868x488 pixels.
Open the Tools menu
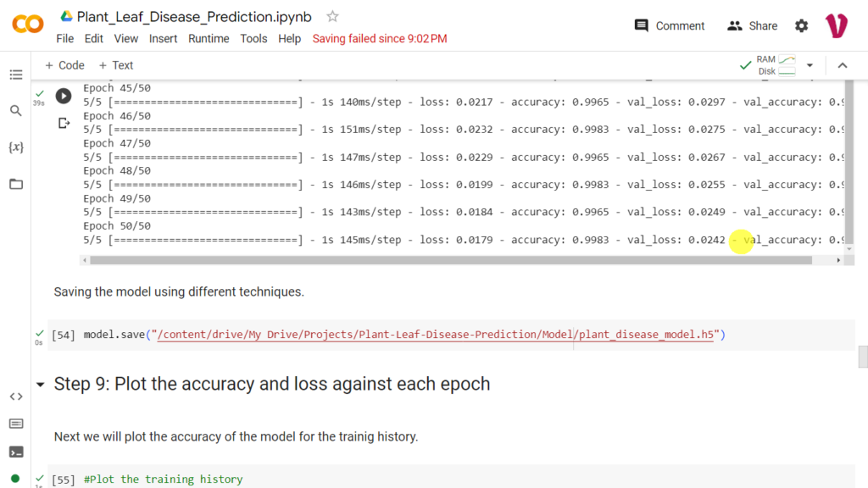pos(253,39)
